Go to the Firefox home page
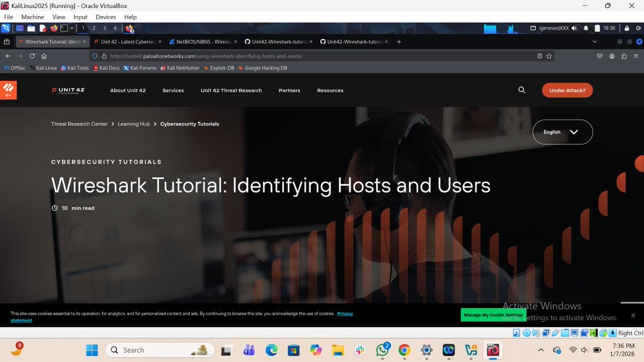Viewport: 644px width, 362px height. 44,56
